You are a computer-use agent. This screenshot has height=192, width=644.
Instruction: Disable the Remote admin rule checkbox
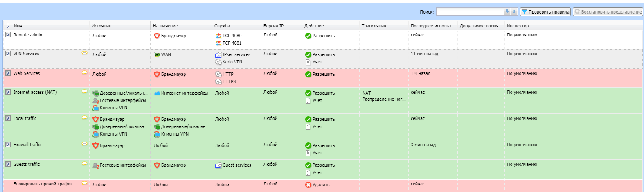[x=8, y=35]
